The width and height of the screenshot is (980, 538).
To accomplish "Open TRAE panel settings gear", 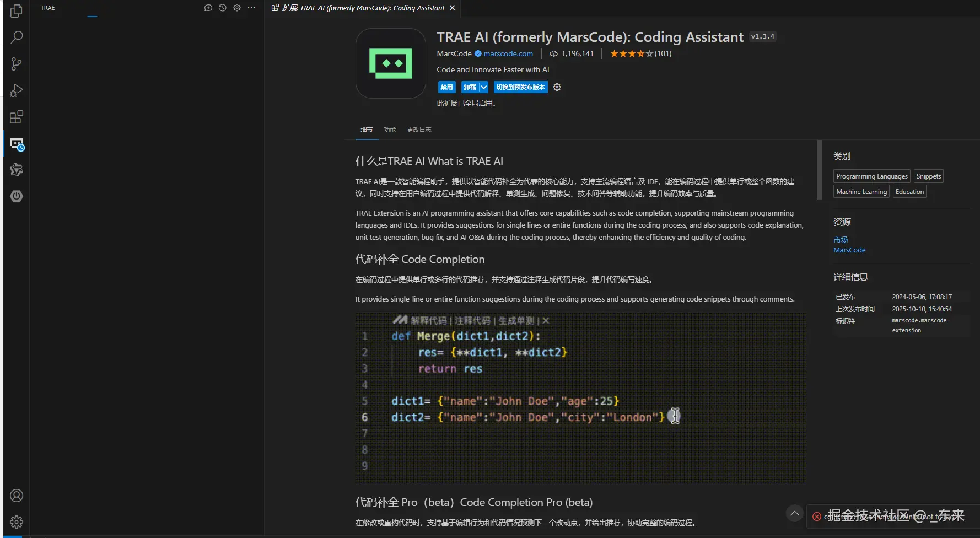I will tap(237, 8).
